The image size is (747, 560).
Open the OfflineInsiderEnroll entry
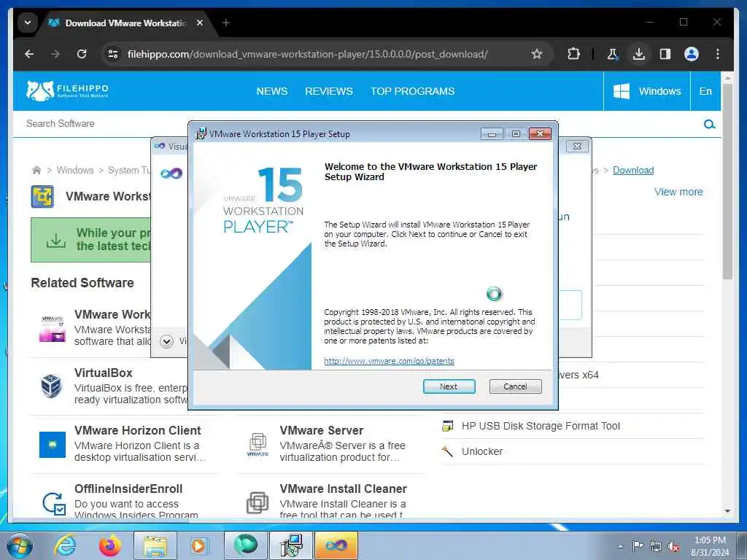[128, 489]
